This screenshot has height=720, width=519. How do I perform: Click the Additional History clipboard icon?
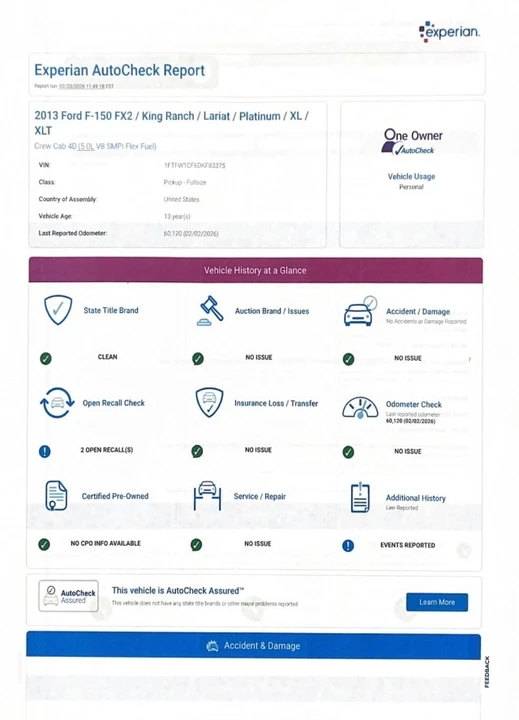pos(360,497)
